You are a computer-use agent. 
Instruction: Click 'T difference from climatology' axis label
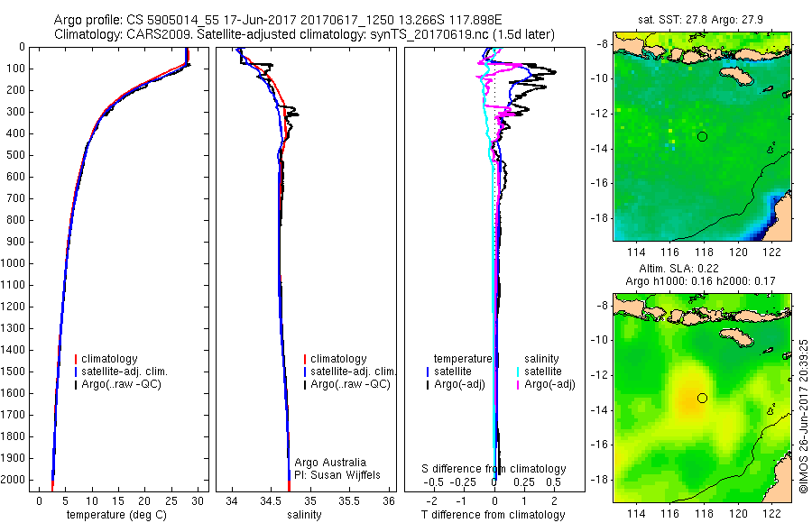point(493,515)
